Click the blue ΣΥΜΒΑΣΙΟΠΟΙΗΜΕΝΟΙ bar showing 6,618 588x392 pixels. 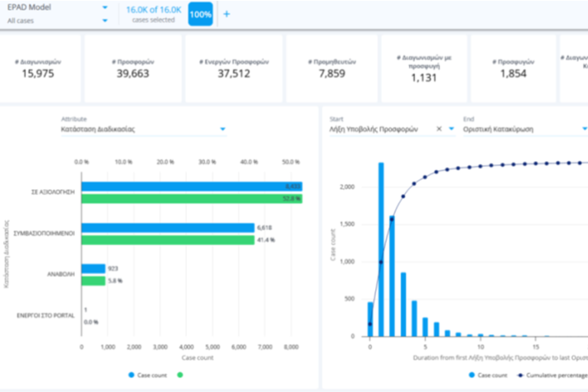[168, 227]
